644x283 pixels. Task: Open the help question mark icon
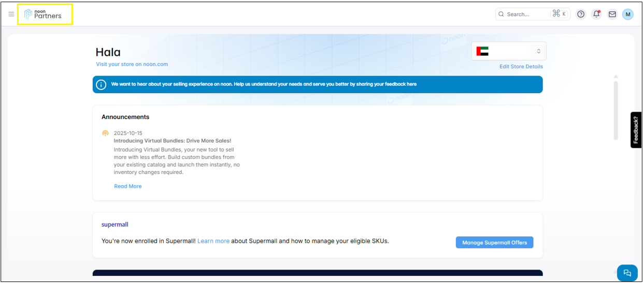581,14
